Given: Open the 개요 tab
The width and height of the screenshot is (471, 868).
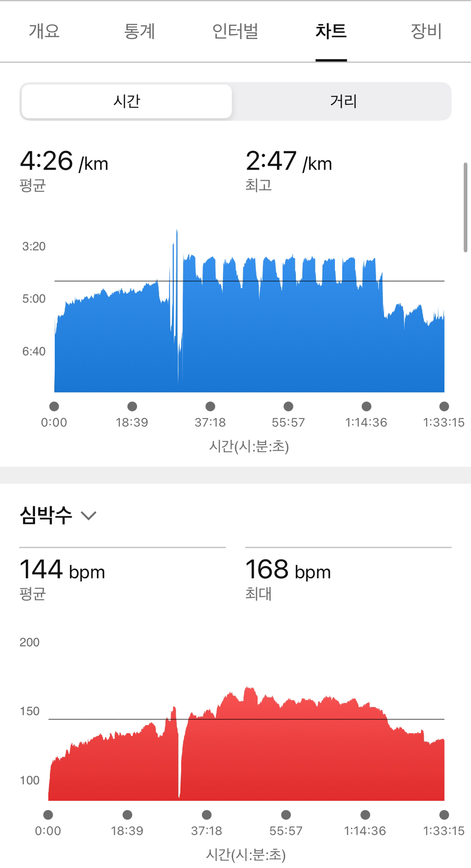Looking at the screenshot, I should pos(44,31).
